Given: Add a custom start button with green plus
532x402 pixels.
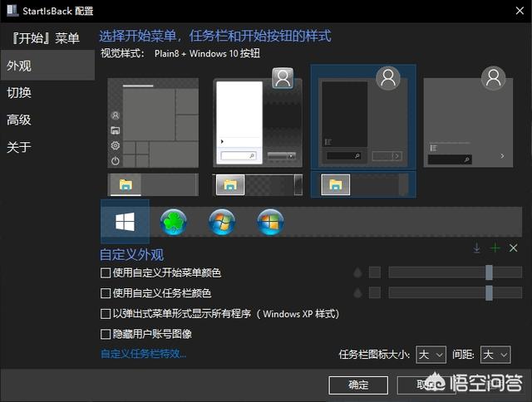Looking at the screenshot, I should (x=495, y=248).
